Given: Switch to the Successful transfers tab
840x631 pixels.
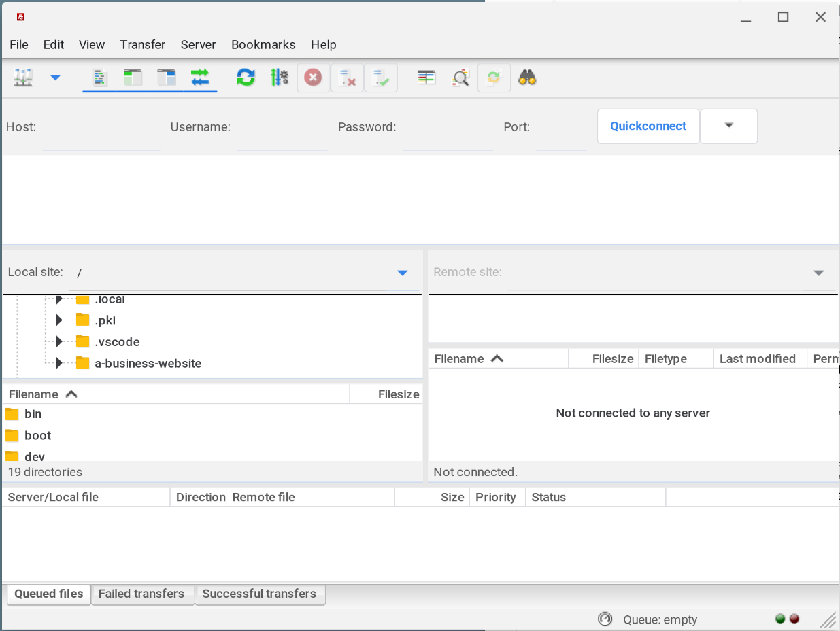Looking at the screenshot, I should [x=259, y=594].
